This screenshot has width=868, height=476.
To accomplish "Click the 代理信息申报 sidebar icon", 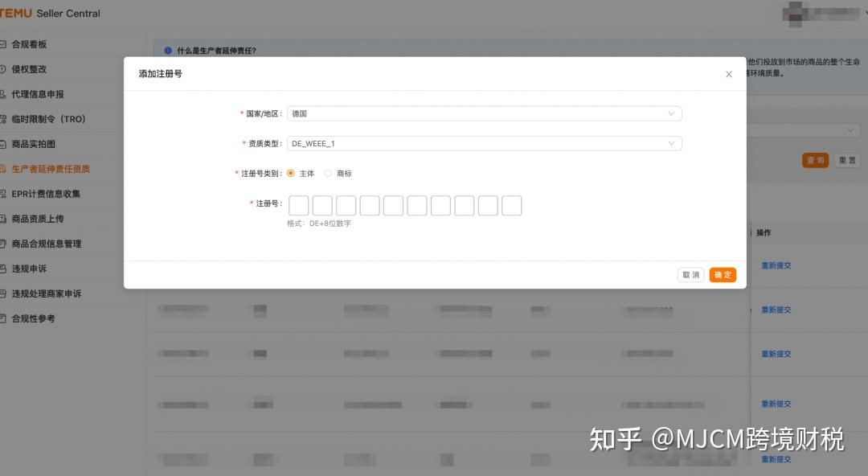I will point(8,94).
